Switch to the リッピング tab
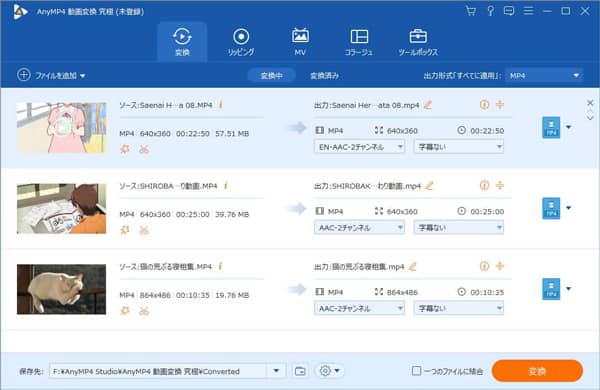Viewport: 600px width, 390px height. 241,42
